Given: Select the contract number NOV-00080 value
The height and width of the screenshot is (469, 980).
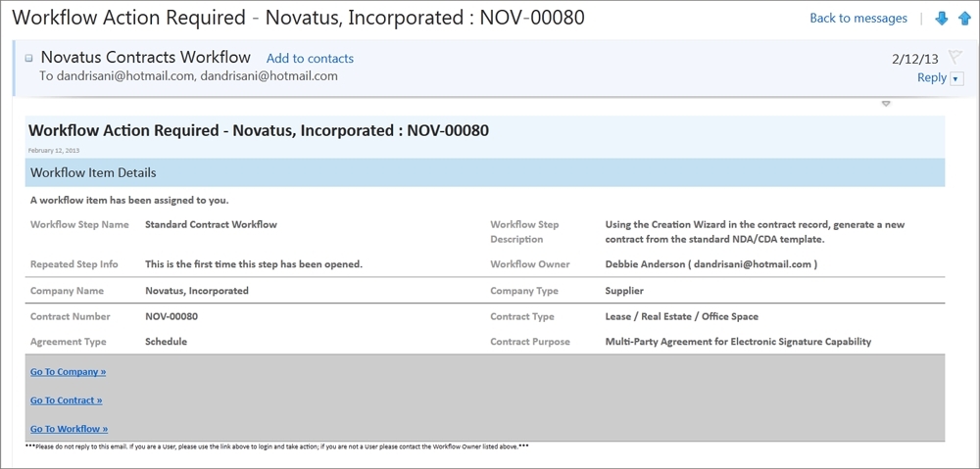Looking at the screenshot, I should (x=171, y=316).
